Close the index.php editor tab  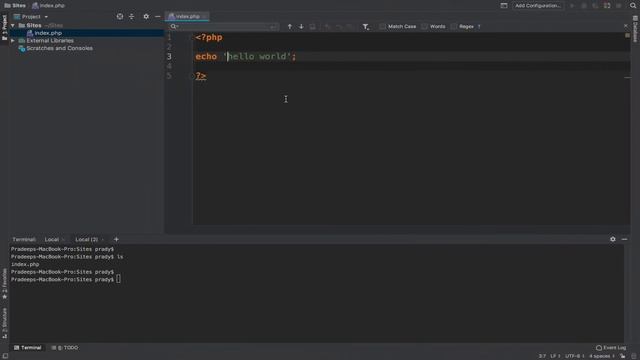pos(204,17)
